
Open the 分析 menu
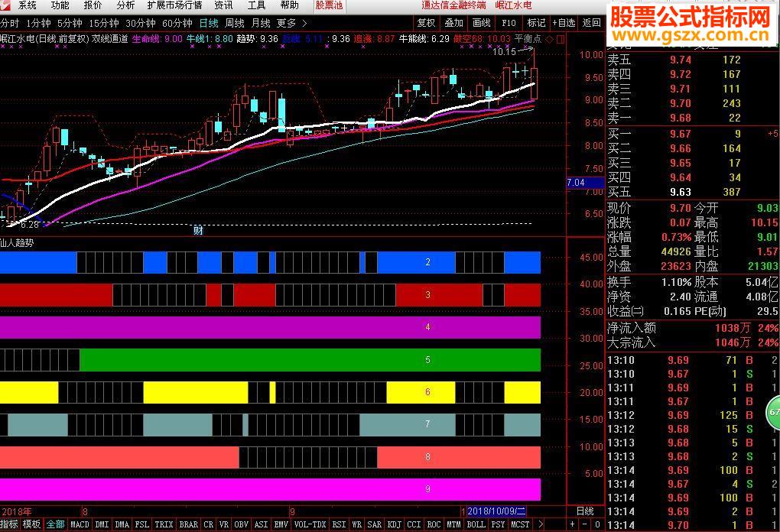125,5
